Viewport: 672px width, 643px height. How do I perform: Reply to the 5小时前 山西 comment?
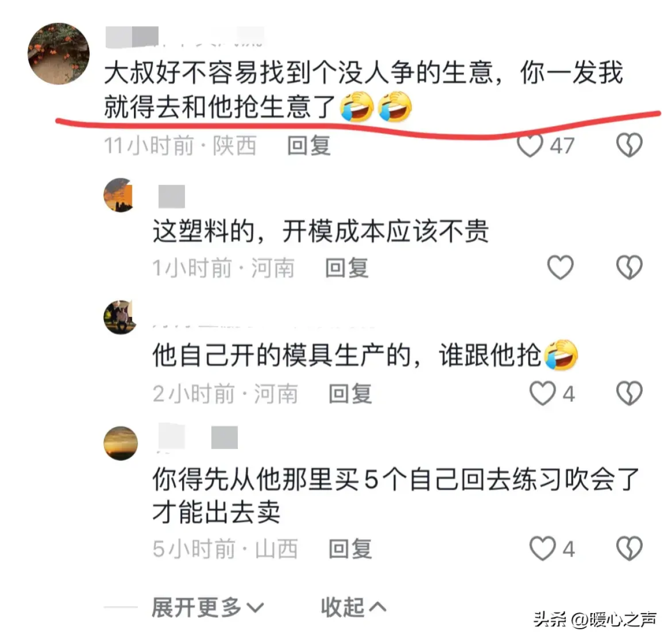[350, 549]
